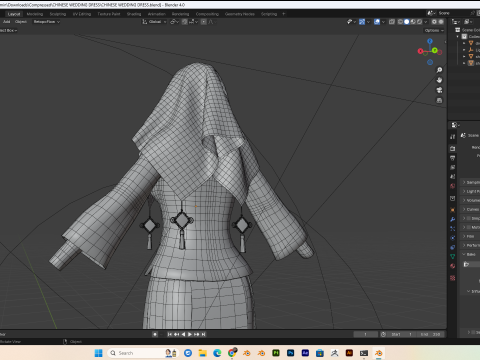Switch to the Sculpting workspace tab
The image size is (480, 360).
(x=58, y=14)
